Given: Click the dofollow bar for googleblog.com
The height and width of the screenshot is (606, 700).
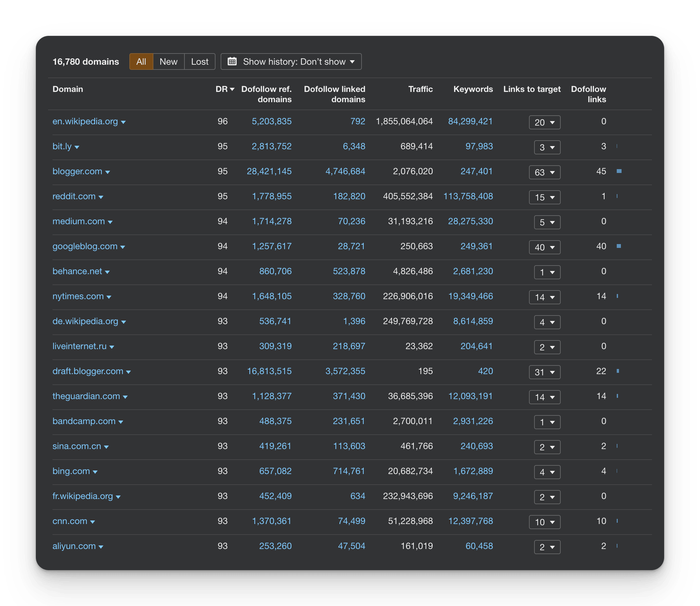Looking at the screenshot, I should click(x=619, y=246).
